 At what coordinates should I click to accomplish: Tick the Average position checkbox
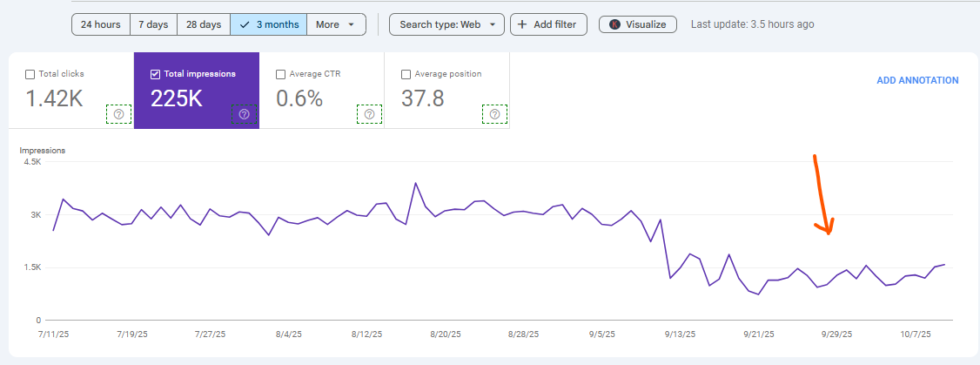406,74
